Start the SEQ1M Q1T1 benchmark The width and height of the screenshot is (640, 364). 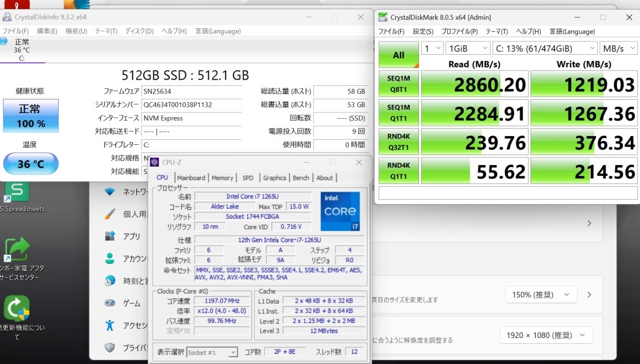point(398,113)
